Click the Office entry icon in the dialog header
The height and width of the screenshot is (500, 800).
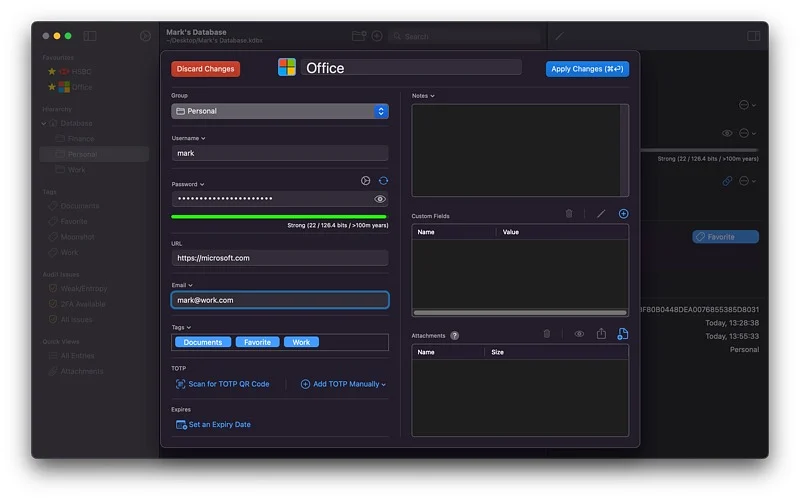tap(287, 67)
